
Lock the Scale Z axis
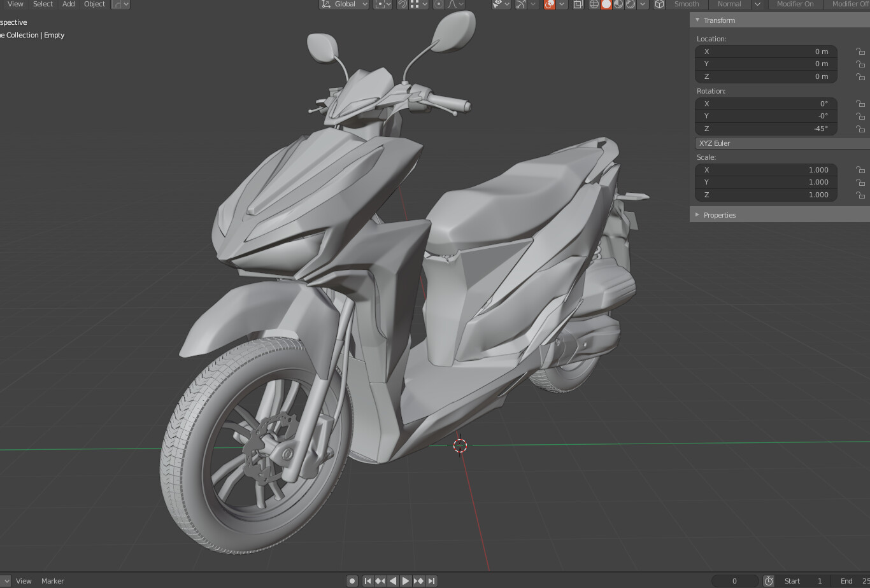pyautogui.click(x=860, y=195)
